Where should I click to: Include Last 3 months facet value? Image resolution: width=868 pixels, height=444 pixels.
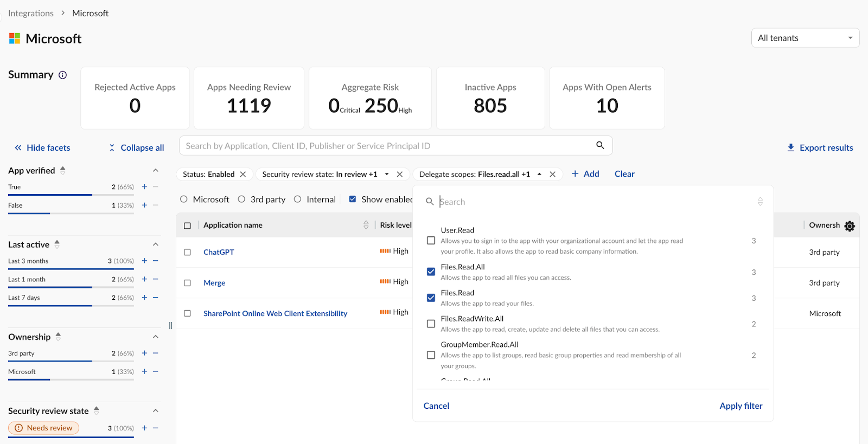click(x=144, y=261)
